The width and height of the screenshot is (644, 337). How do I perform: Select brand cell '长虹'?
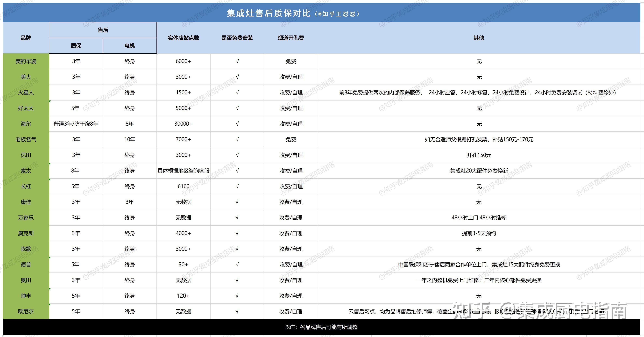point(26,186)
